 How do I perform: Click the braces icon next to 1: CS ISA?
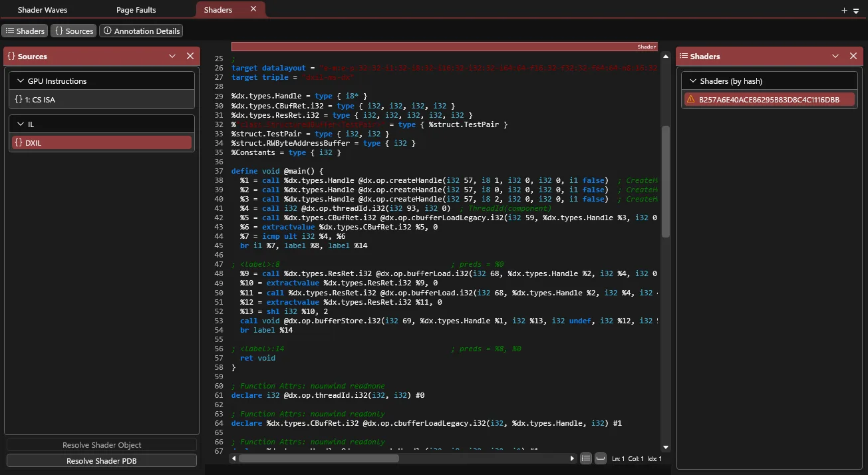(x=19, y=100)
